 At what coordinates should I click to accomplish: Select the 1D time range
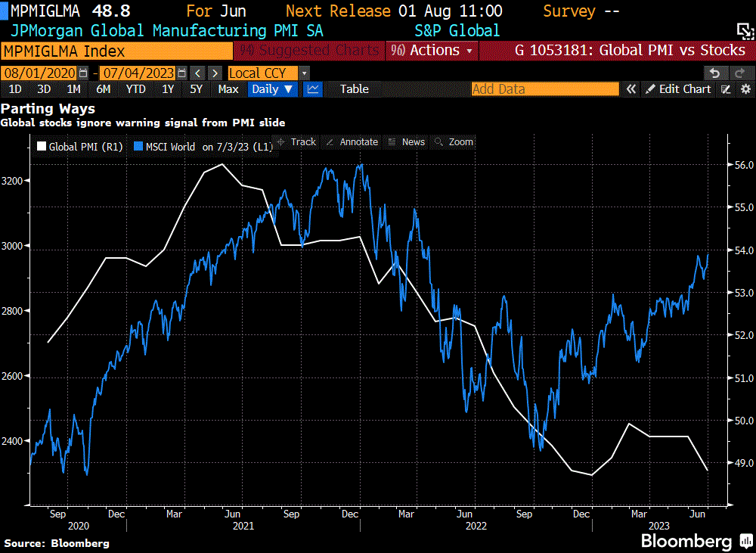(15, 89)
